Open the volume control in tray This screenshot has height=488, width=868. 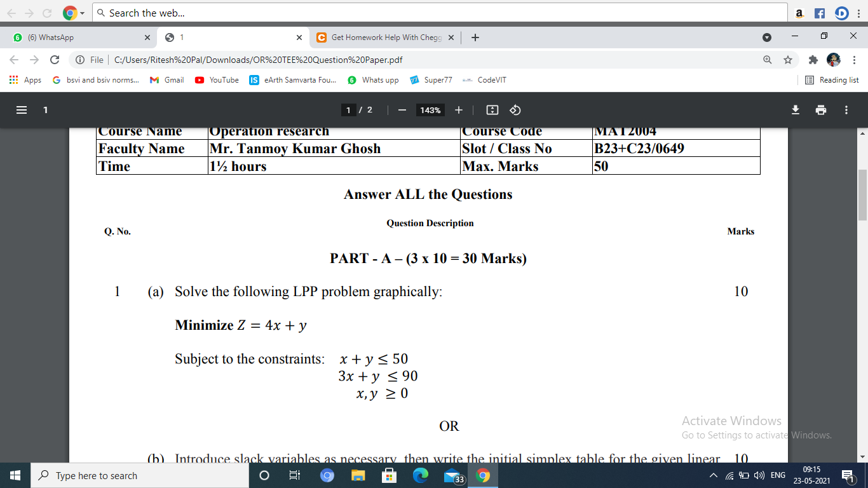(x=759, y=475)
